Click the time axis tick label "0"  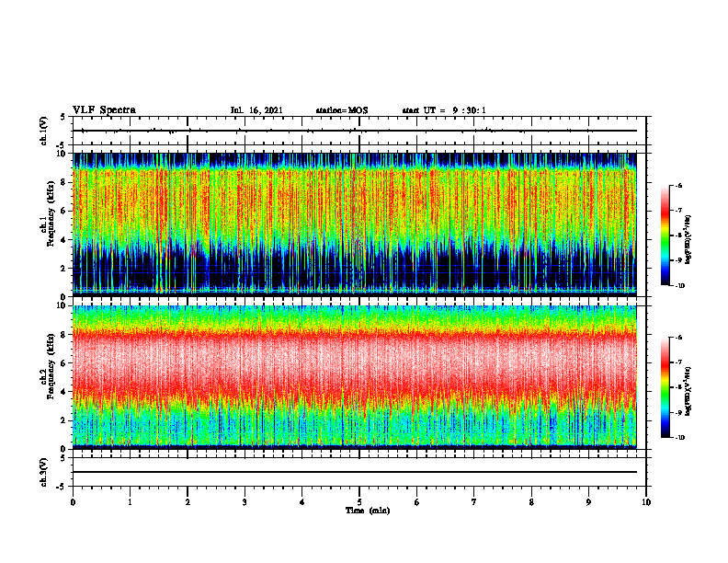(73, 502)
